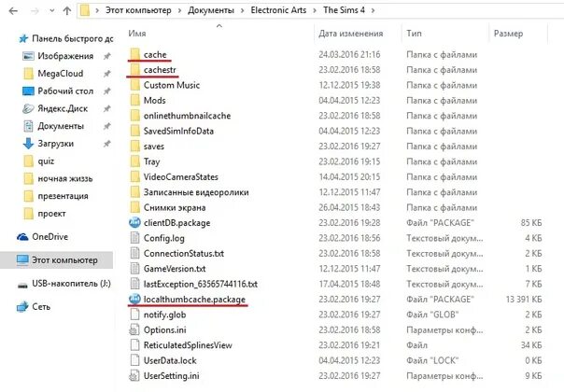Select the UserData.lock file icon

134,360
